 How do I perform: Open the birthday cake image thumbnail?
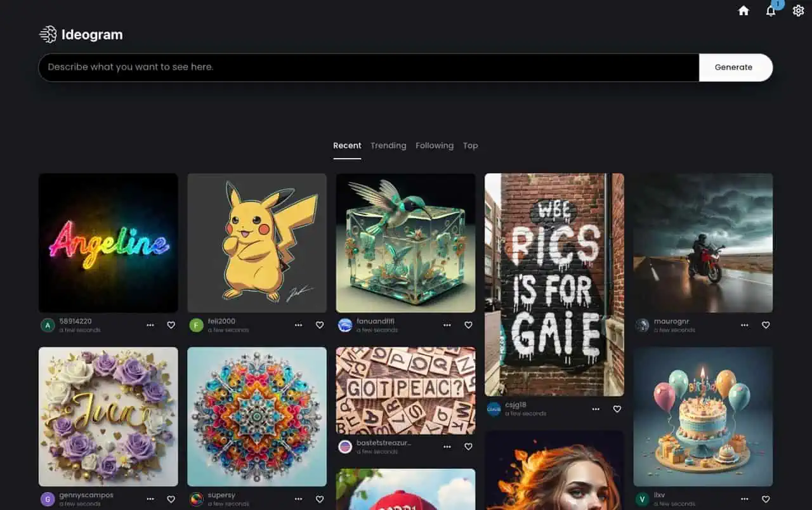[703, 417]
